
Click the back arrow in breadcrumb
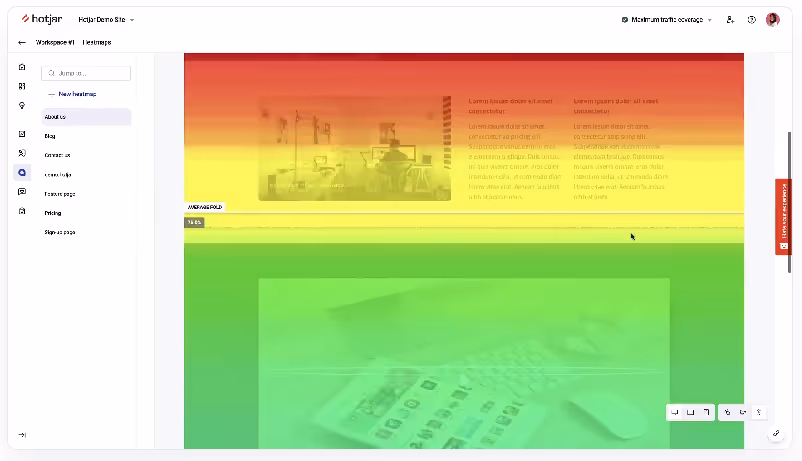[x=21, y=42]
